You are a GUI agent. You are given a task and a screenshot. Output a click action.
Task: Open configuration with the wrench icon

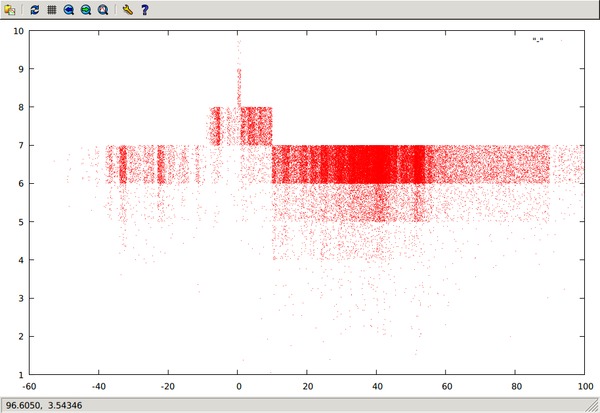point(127,10)
